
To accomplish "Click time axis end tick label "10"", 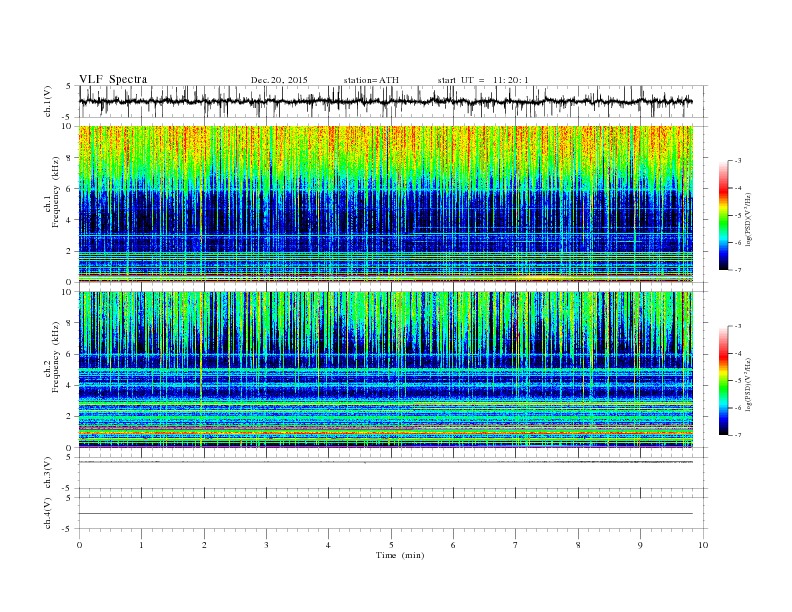I will point(703,545).
